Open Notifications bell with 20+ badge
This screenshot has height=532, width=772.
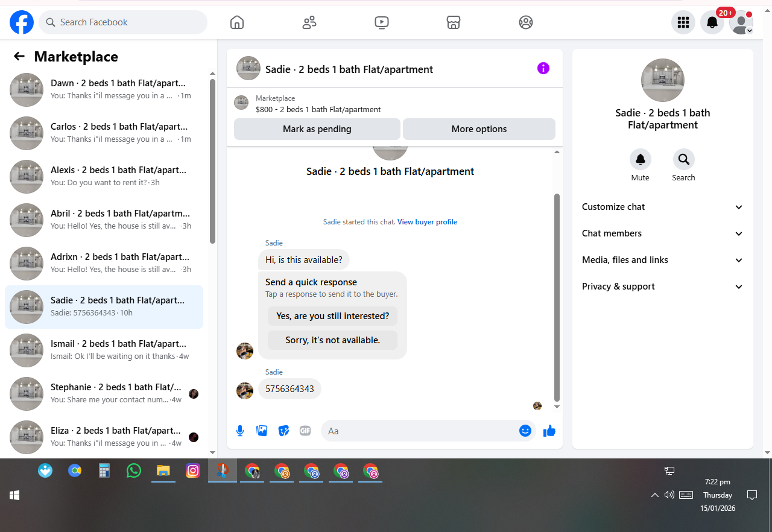pos(712,22)
